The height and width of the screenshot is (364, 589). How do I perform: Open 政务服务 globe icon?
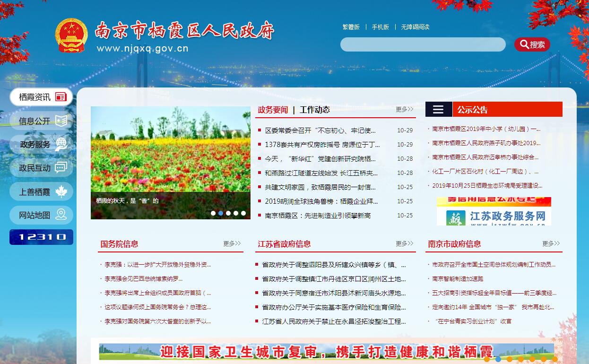61,144
